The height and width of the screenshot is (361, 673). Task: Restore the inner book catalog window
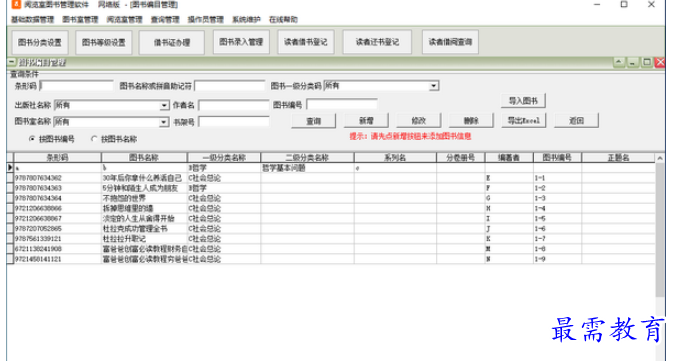point(646,63)
